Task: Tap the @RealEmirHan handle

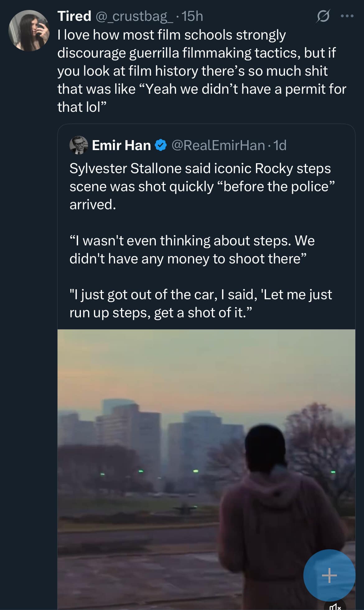Action: click(x=218, y=145)
